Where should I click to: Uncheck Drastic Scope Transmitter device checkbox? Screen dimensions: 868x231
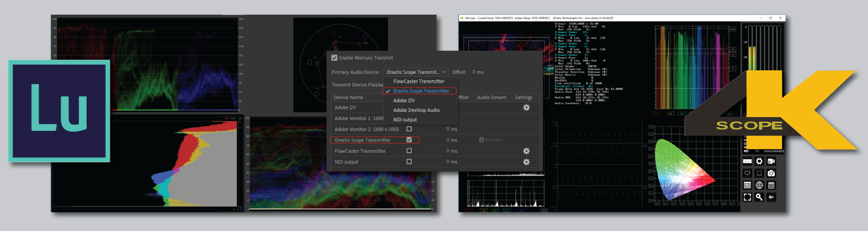click(x=409, y=140)
